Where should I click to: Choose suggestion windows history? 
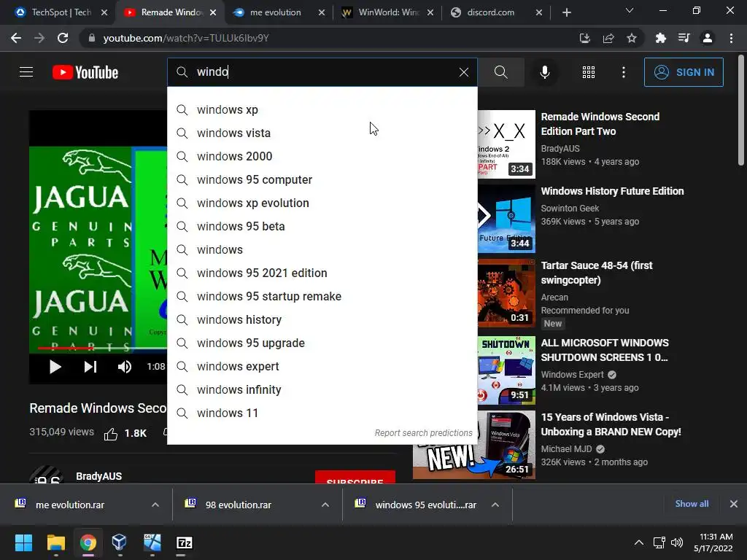pyautogui.click(x=322, y=319)
